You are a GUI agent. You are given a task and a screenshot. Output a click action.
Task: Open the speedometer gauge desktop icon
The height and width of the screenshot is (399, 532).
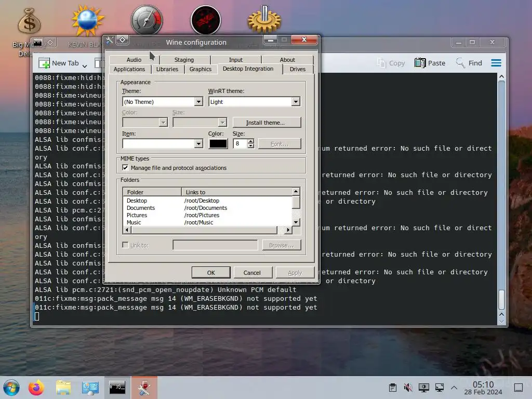click(x=147, y=20)
